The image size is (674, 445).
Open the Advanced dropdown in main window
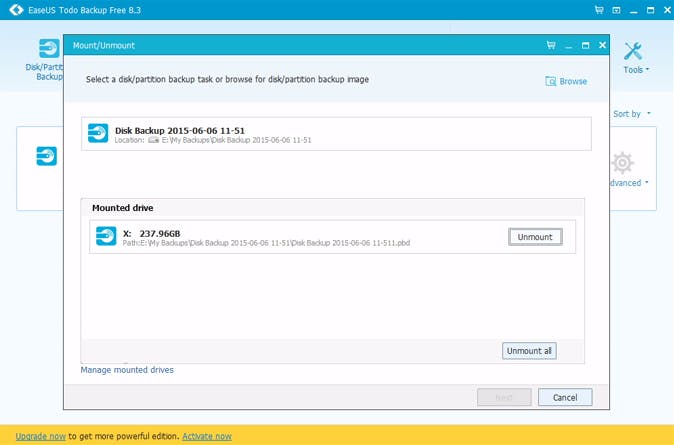628,183
